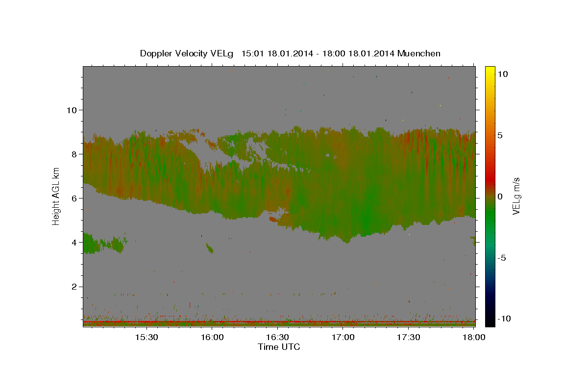Click the colorbar value 0 label
This screenshot has height=392, width=588.
500,196
